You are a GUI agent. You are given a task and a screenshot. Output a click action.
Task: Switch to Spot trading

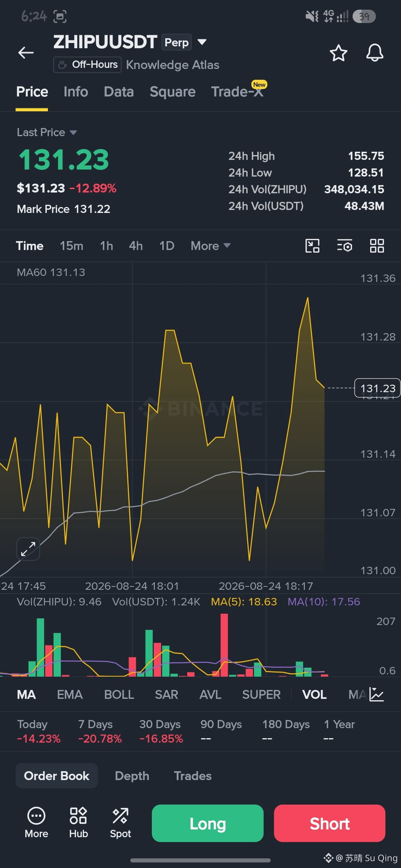[120, 823]
